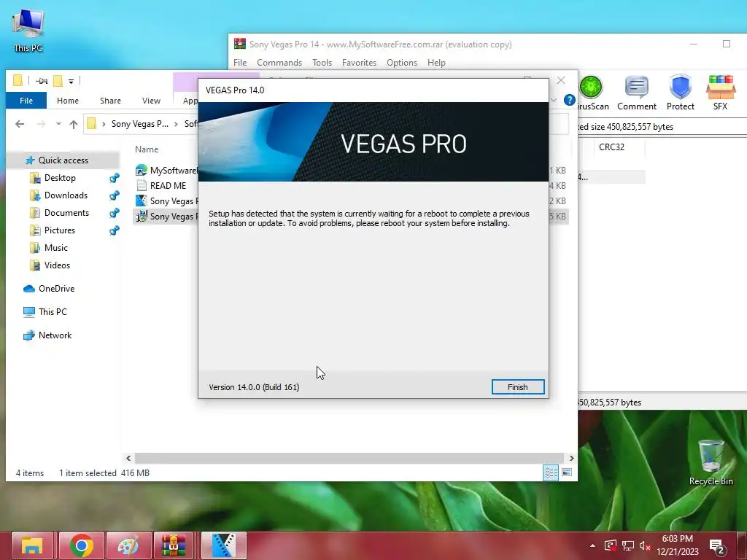The width and height of the screenshot is (747, 560).
Task: Switch to details view layout icon
Action: pos(551,472)
